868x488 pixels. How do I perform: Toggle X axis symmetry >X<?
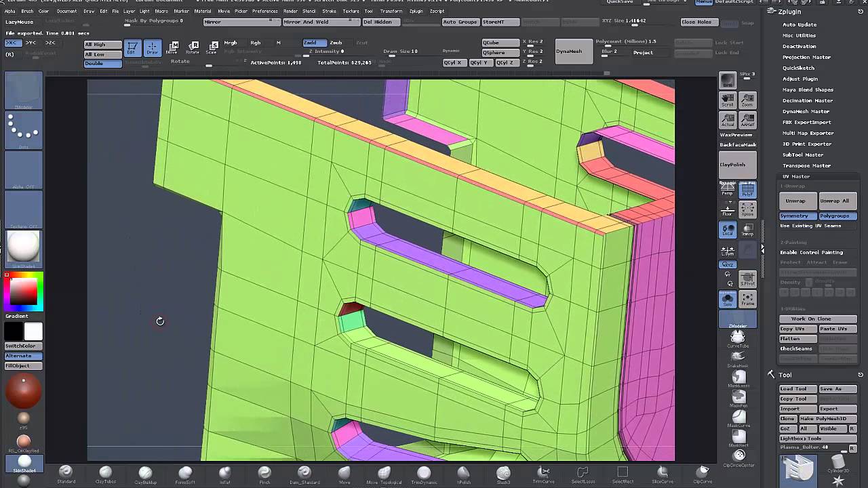pyautogui.click(x=11, y=43)
